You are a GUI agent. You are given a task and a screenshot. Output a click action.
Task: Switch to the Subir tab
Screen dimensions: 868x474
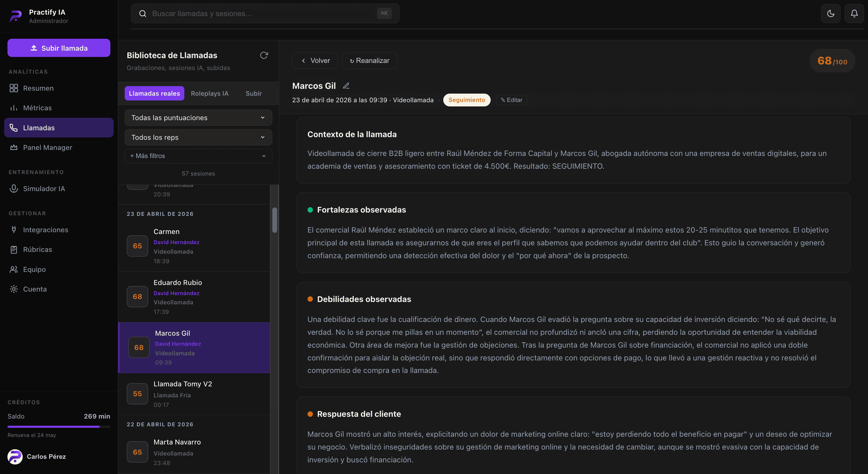click(x=254, y=93)
